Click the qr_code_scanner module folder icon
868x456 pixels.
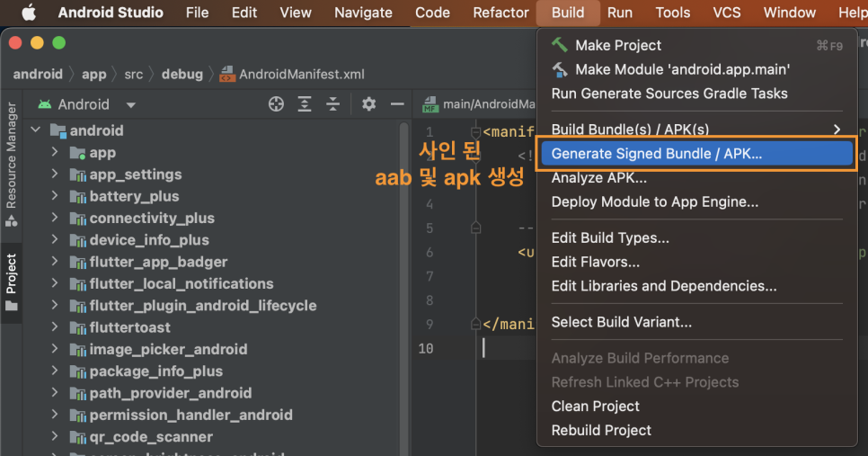point(77,436)
